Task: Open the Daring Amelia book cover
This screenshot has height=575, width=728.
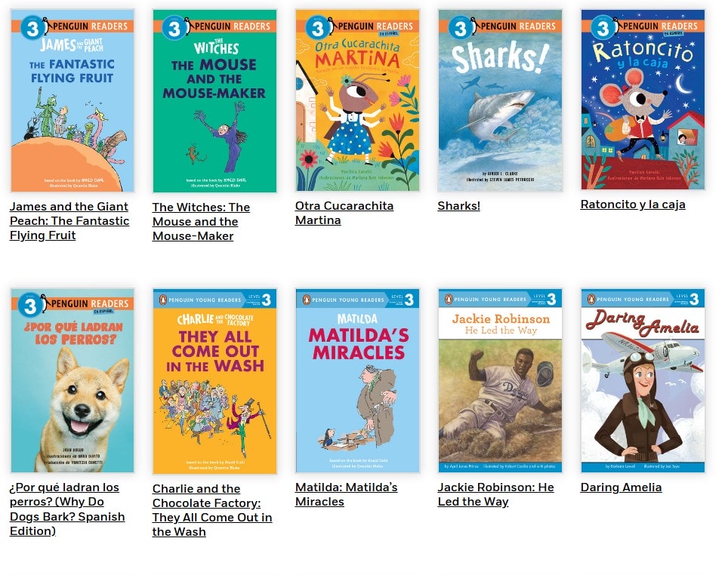Action: [643, 380]
